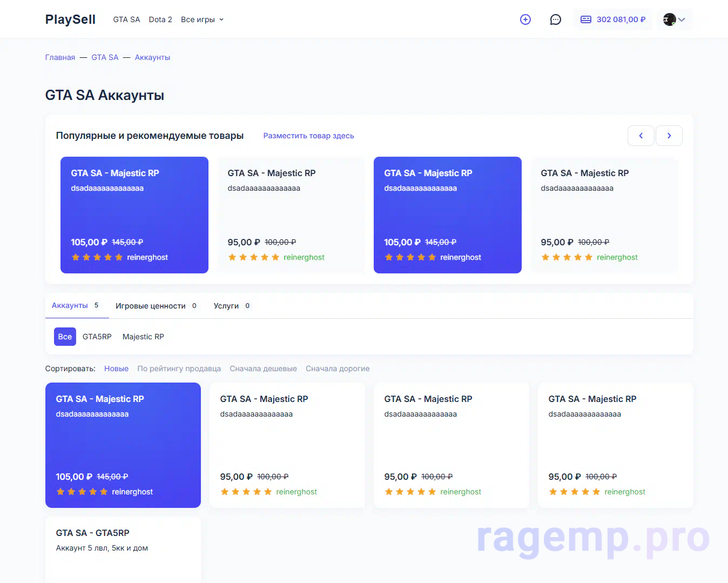
Task: Open GTA SA in top navigation
Action: 126,19
